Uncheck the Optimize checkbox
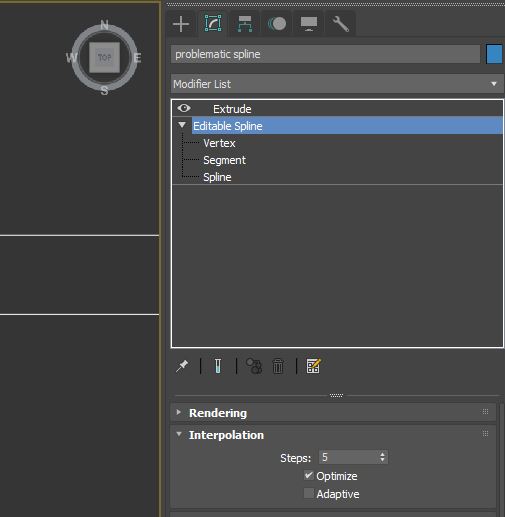 pos(309,475)
